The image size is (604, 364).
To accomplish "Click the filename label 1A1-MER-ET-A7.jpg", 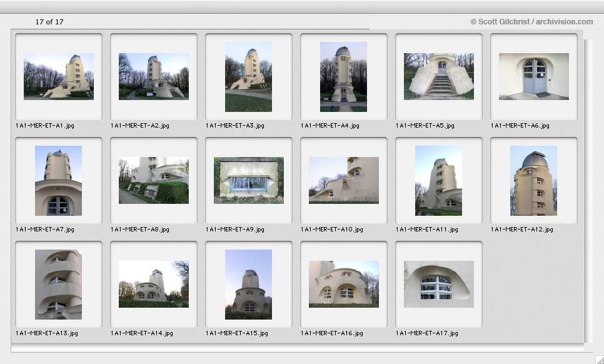I will click(44, 230).
